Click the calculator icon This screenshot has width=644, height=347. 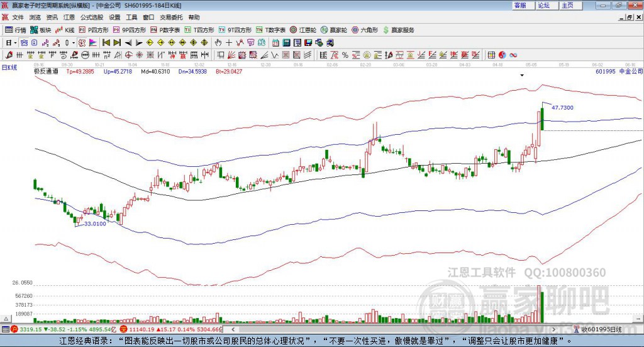(x=287, y=43)
